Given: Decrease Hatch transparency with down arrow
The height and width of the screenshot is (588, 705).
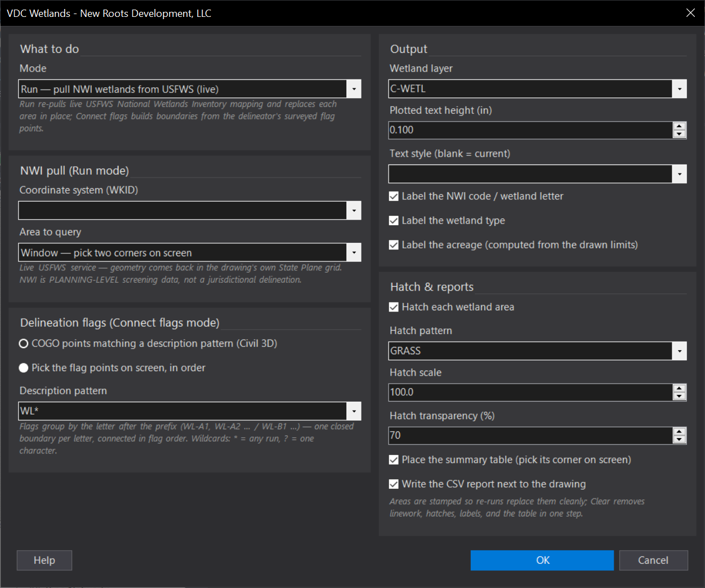Looking at the screenshot, I should pos(680,439).
